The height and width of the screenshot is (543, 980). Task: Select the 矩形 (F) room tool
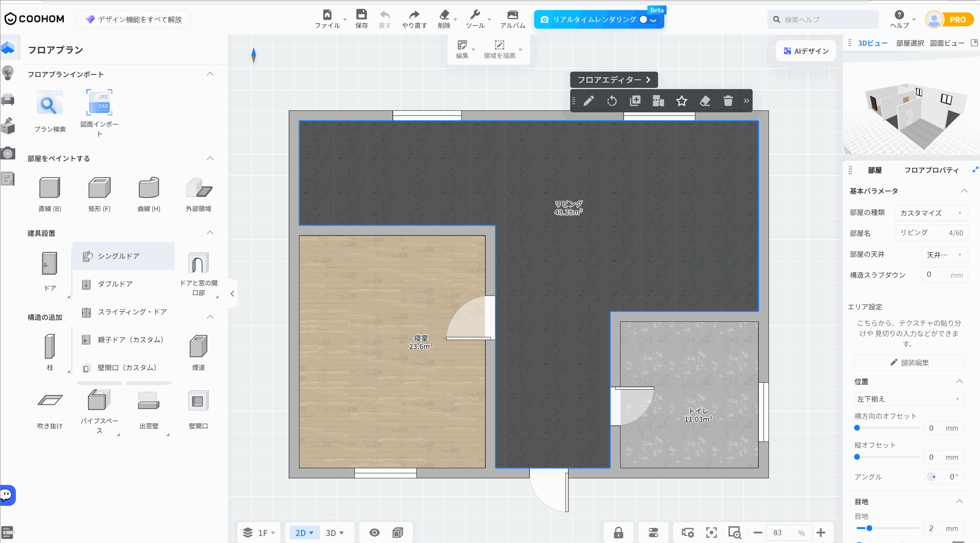click(99, 188)
